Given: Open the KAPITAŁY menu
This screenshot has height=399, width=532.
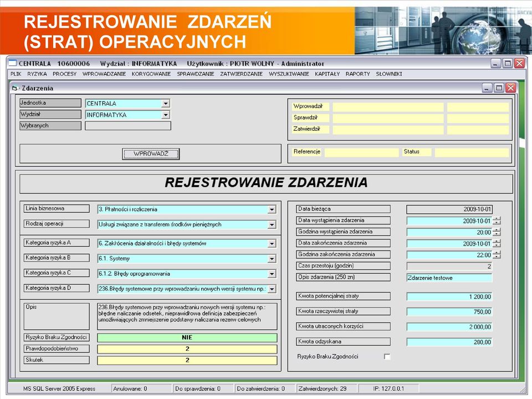Looking at the screenshot, I should tap(327, 74).
